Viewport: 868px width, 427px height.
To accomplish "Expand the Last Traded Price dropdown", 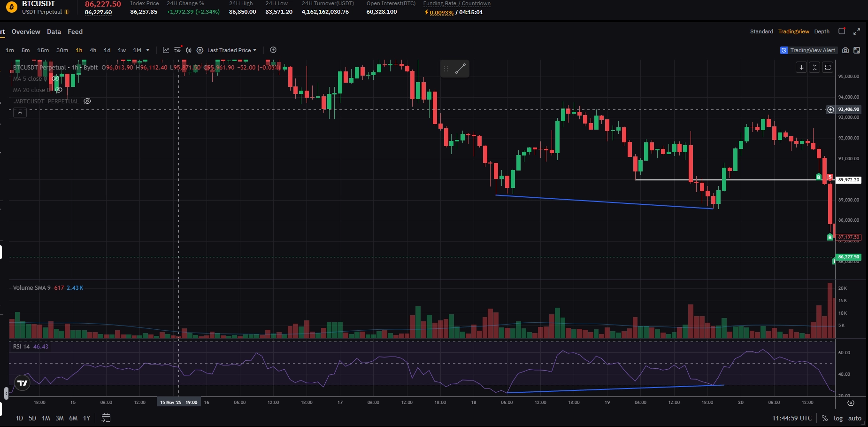I will [x=232, y=50].
